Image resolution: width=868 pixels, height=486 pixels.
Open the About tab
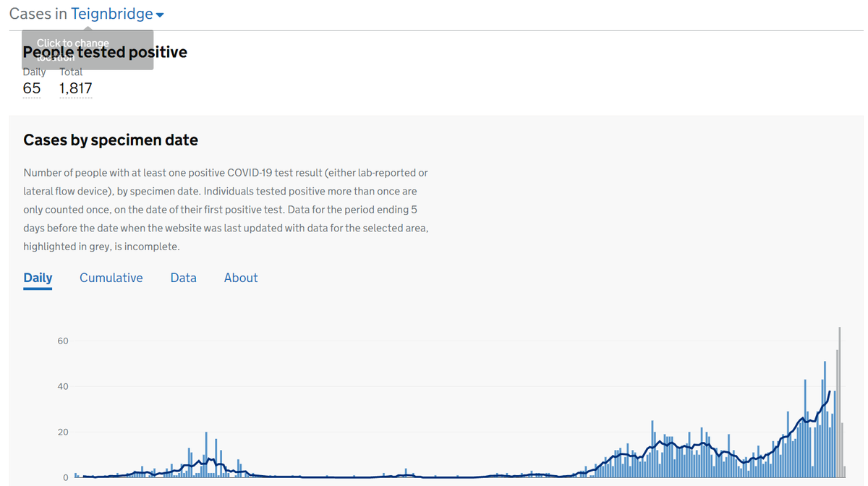(241, 278)
